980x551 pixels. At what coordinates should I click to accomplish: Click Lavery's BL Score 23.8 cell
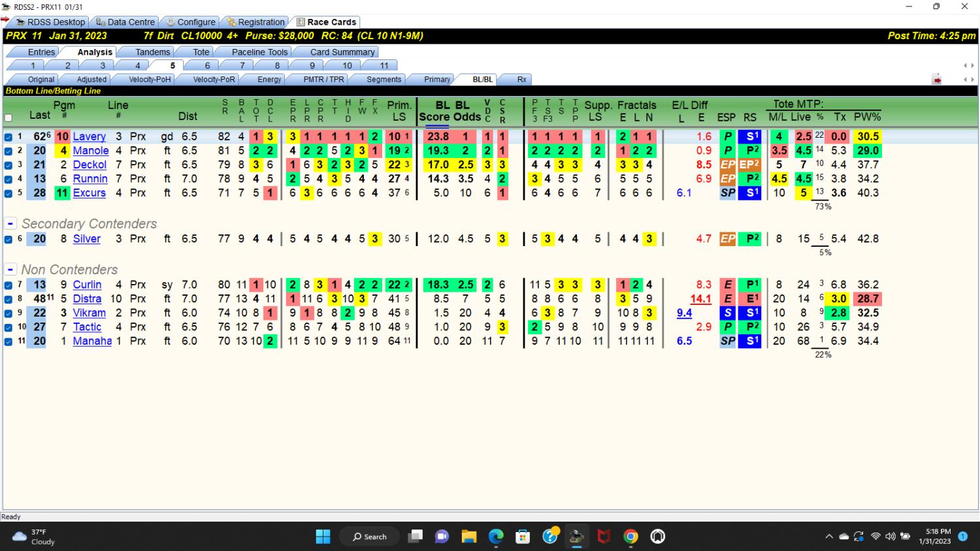coord(437,136)
